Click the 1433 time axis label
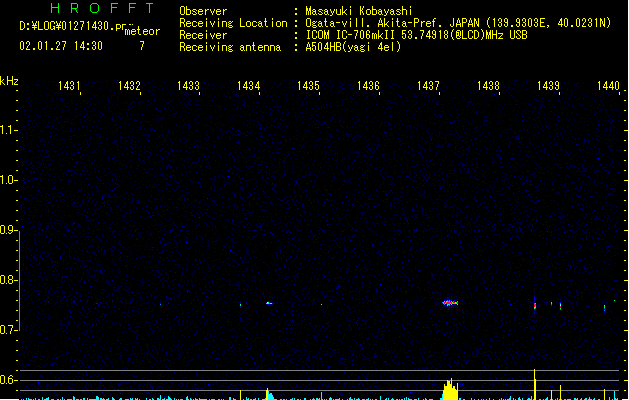Screen dimensions: 629x400 [x=188, y=86]
